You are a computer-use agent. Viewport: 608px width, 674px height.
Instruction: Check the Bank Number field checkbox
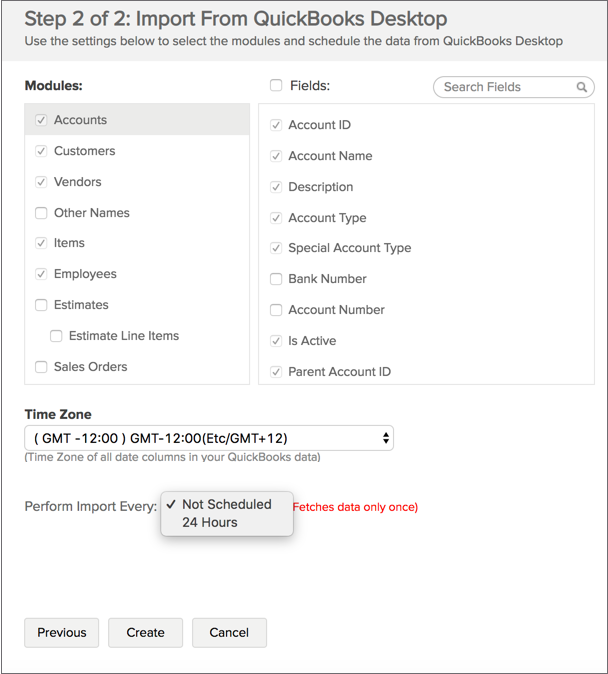pyautogui.click(x=276, y=279)
